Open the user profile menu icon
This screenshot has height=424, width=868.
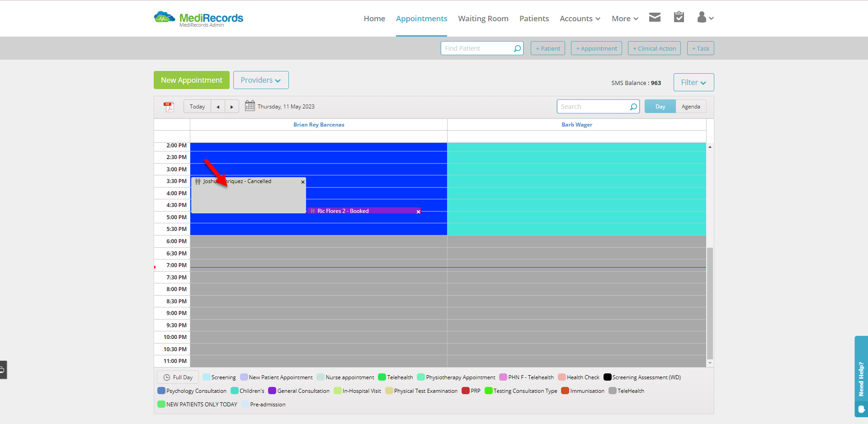pyautogui.click(x=705, y=18)
